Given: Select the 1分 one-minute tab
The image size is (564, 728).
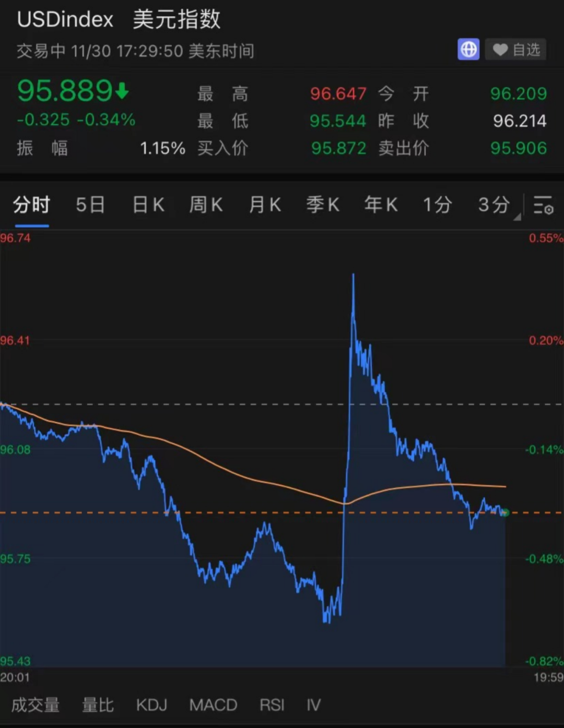Looking at the screenshot, I should [x=437, y=205].
